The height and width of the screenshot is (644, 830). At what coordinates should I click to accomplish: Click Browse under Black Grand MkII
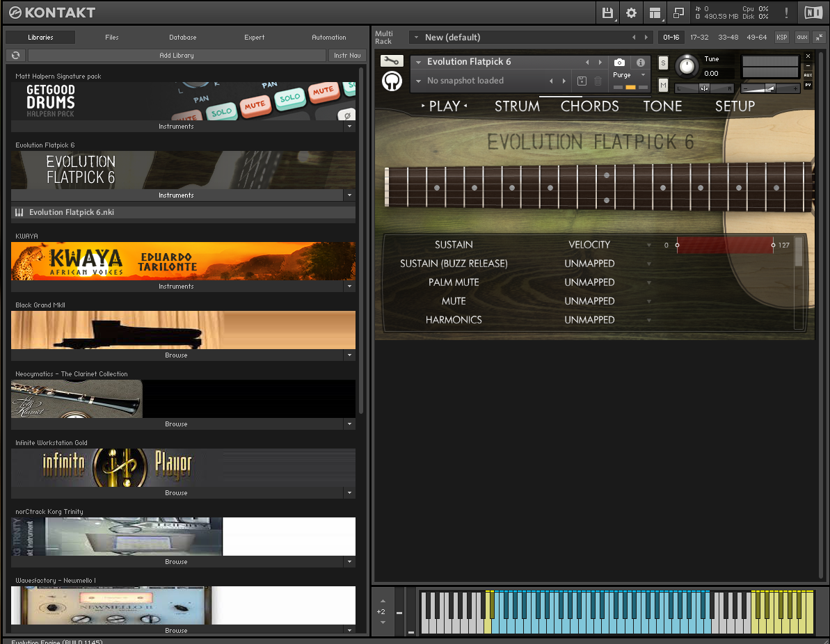(x=177, y=355)
